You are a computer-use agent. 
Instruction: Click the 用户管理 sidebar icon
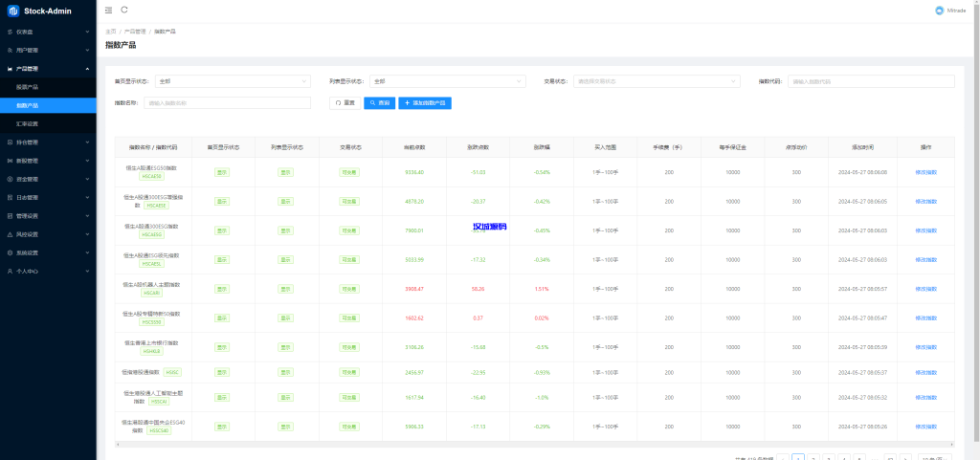9,50
